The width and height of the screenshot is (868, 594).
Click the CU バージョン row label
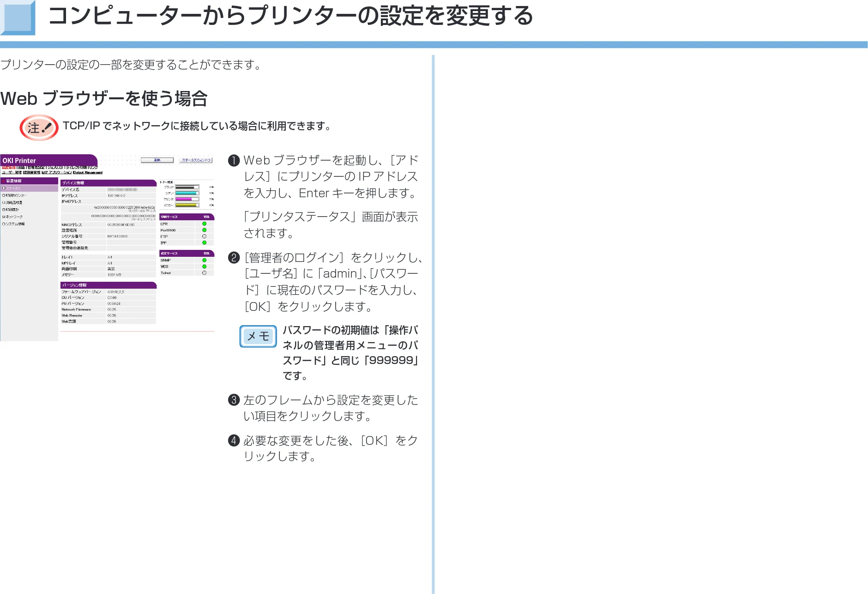(x=73, y=298)
